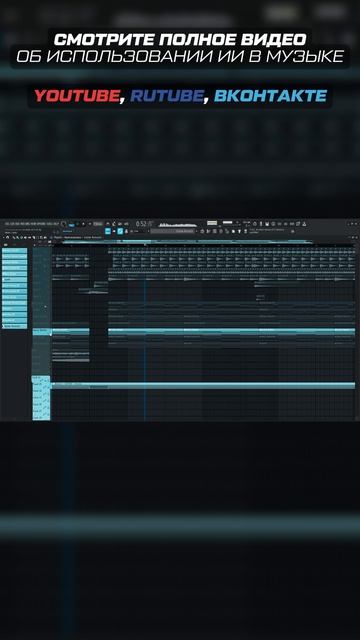This screenshot has width=360, height=640.
Task: Open the OPTIONS menu
Action: (x=42, y=224)
